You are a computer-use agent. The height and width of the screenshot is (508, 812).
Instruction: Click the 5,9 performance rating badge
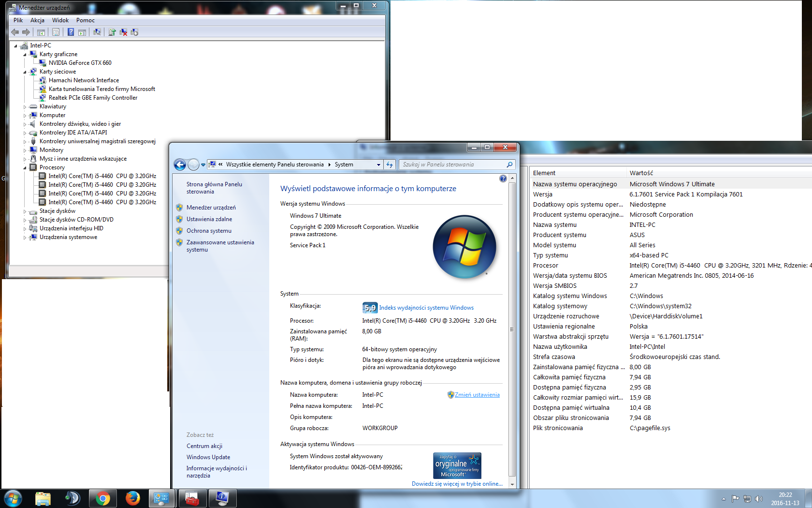pyautogui.click(x=370, y=308)
